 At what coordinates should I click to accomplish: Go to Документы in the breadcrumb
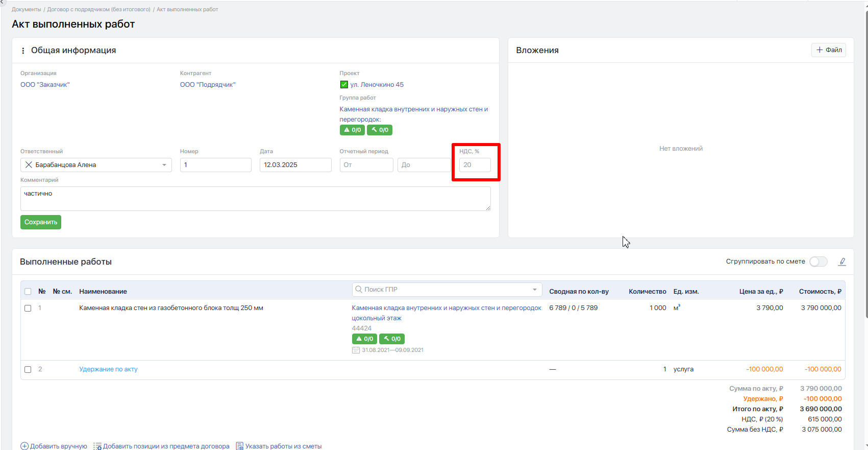tap(26, 9)
